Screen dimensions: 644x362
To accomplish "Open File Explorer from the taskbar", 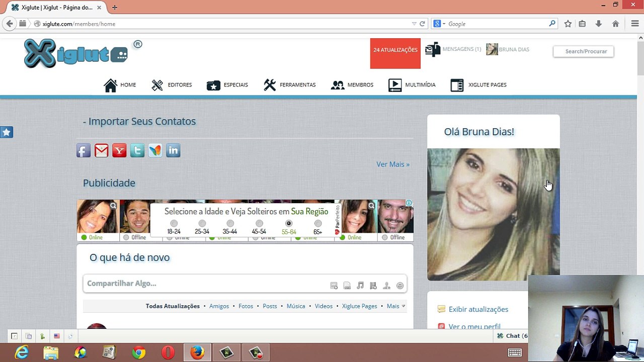I will (51, 353).
